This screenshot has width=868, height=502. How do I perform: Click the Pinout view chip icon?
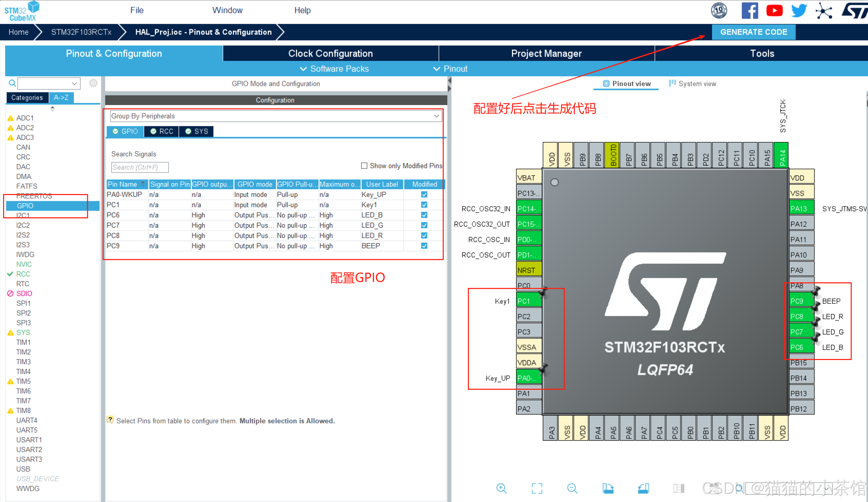pos(606,83)
